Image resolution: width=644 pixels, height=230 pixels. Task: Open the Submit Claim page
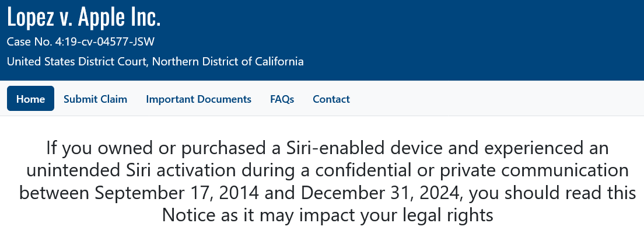(95, 99)
